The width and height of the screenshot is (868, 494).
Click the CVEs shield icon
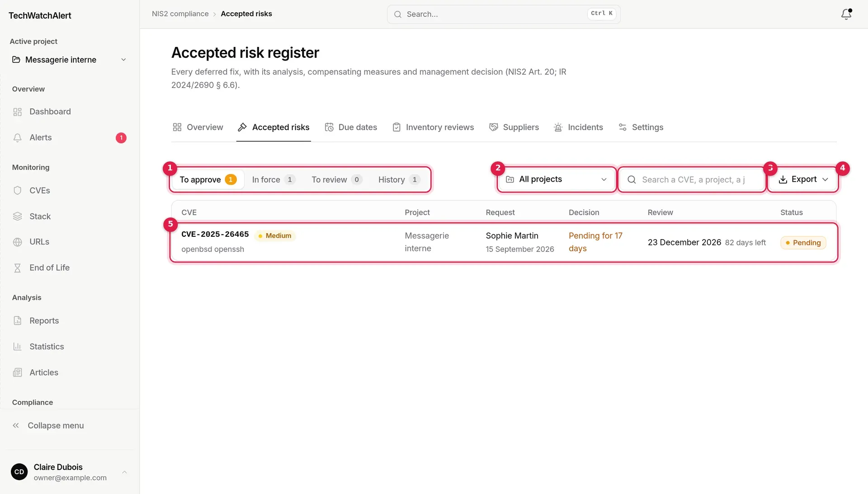18,190
